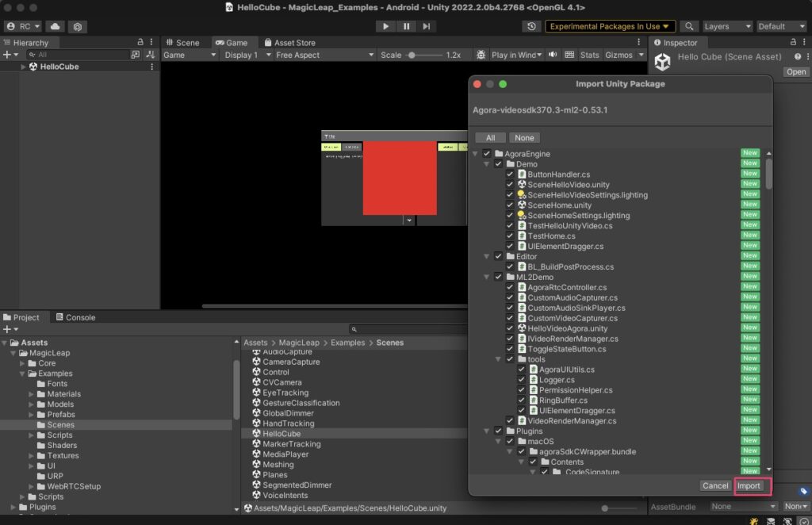The image size is (812, 525).
Task: Lock the Hierarchy panel
Action: pos(140,42)
